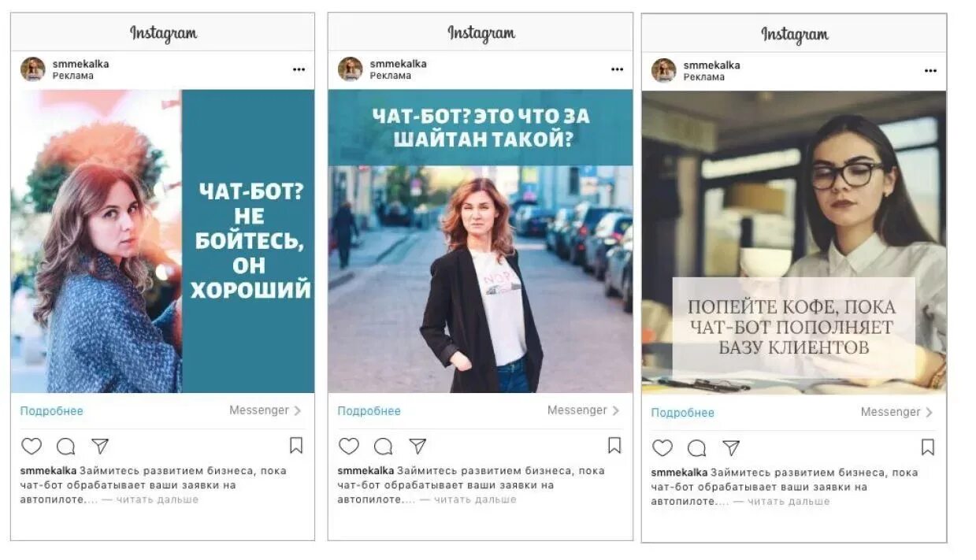This screenshot has width=976, height=560.
Task: Toggle bookmark save on the first post
Action: [x=296, y=446]
